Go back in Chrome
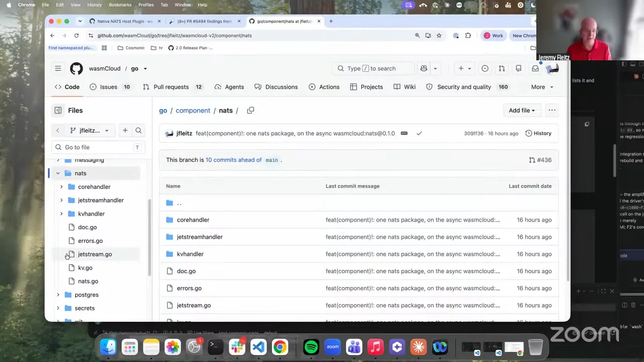Screen dimensions: 644x362 [x=52, y=35]
